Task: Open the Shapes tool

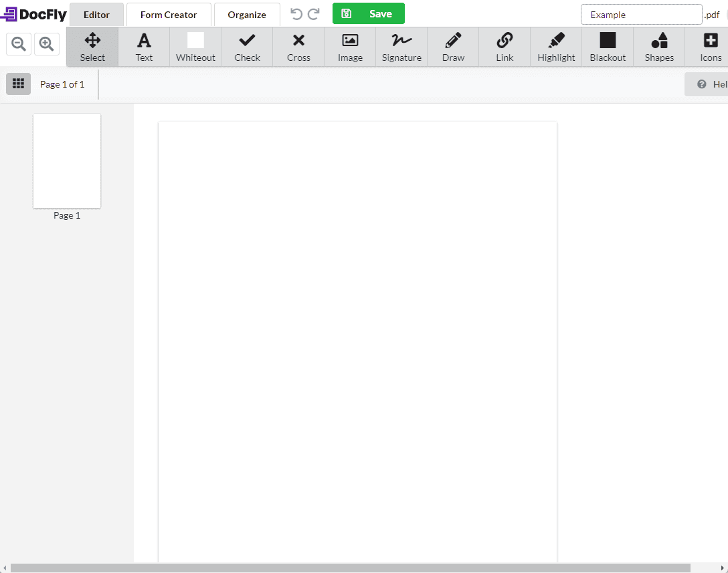Action: (659, 47)
